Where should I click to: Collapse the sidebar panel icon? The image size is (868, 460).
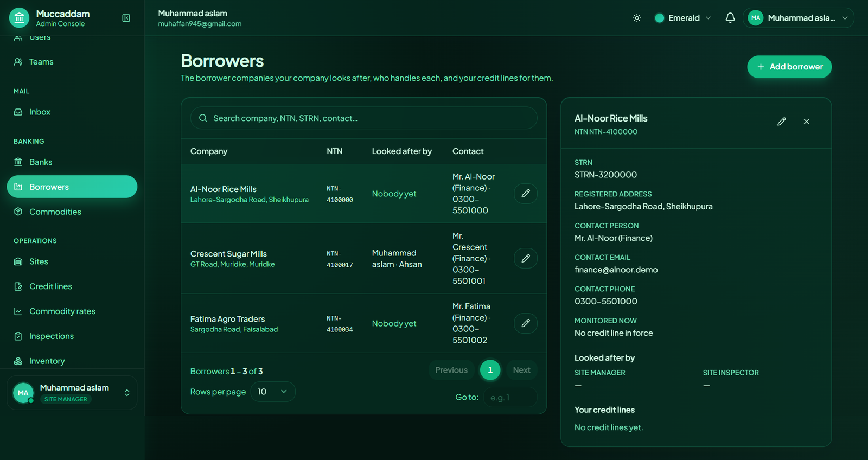[126, 18]
